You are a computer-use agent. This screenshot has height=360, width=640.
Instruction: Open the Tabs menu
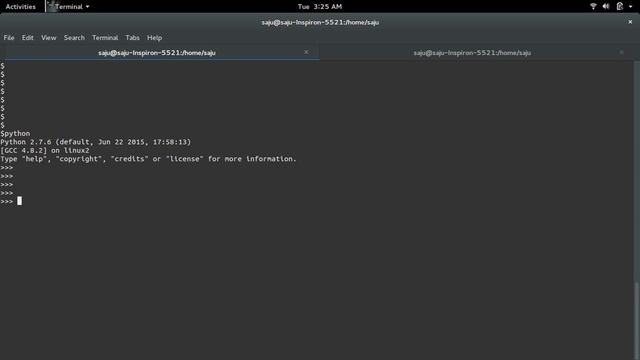pos(132,38)
